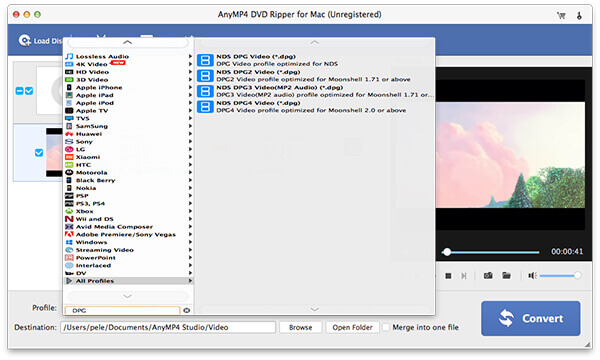Screen dimensions: 600x360
Task: Click the Streaming Video icon
Action: [x=69, y=250]
